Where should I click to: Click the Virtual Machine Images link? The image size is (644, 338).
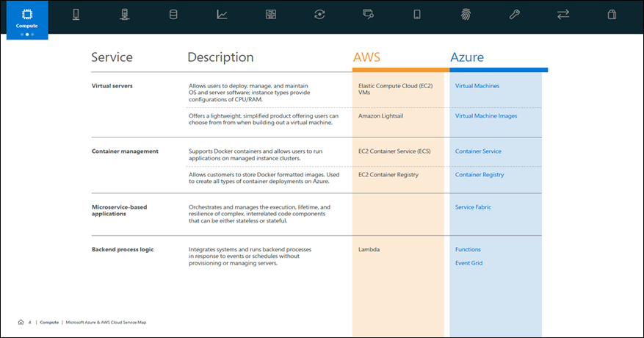[x=485, y=116]
